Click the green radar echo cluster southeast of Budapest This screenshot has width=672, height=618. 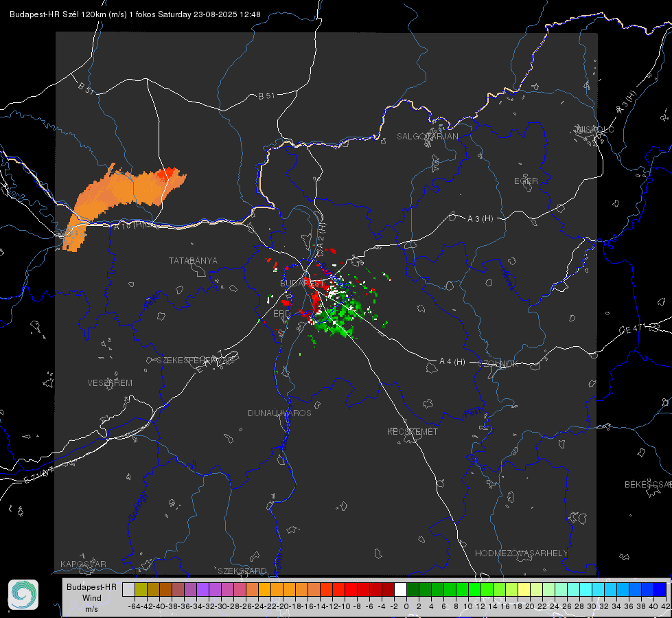pyautogui.click(x=340, y=317)
